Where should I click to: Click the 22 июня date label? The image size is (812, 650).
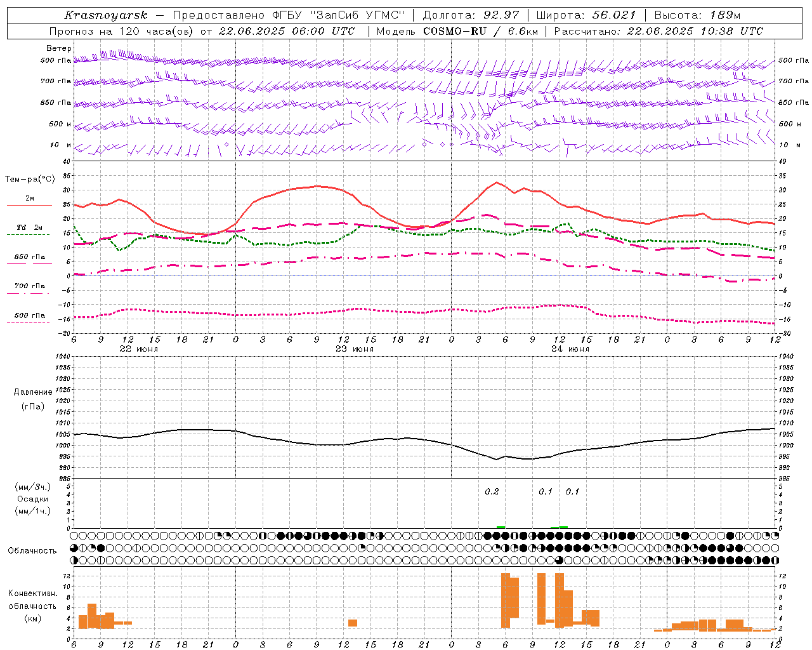(139, 349)
